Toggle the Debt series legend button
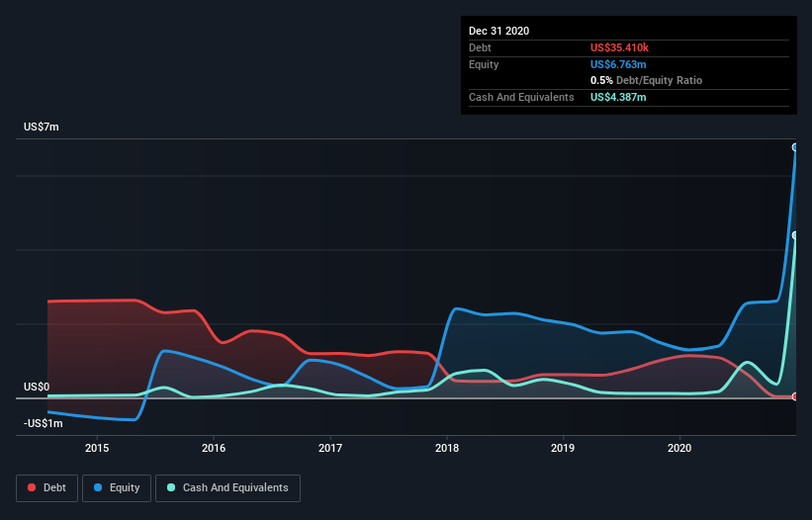812x520 pixels. [46, 488]
